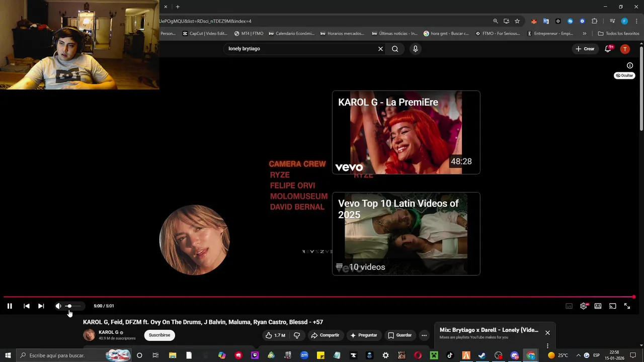Go to the previous video in the playlist

(x=27, y=306)
